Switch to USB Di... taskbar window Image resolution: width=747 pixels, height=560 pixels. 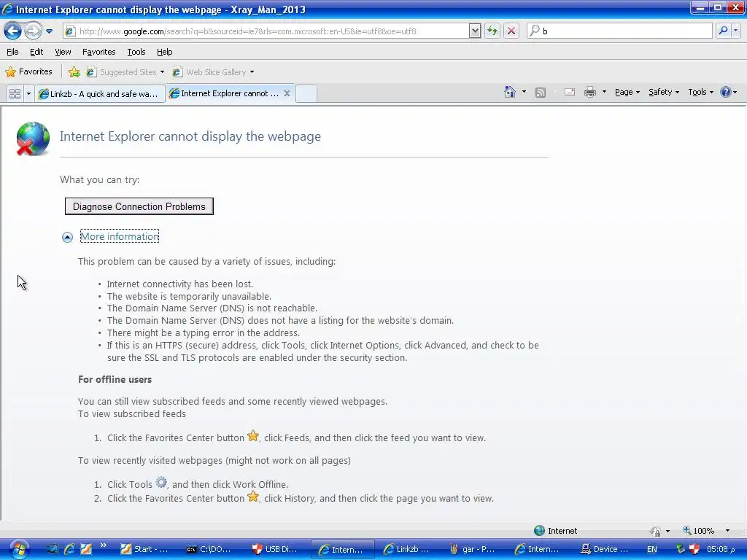point(275,549)
